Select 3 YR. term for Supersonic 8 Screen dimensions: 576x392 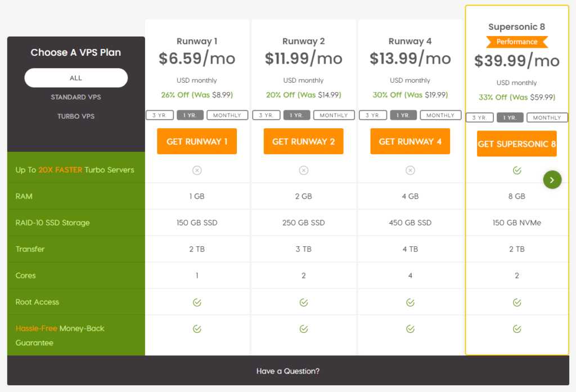479,118
